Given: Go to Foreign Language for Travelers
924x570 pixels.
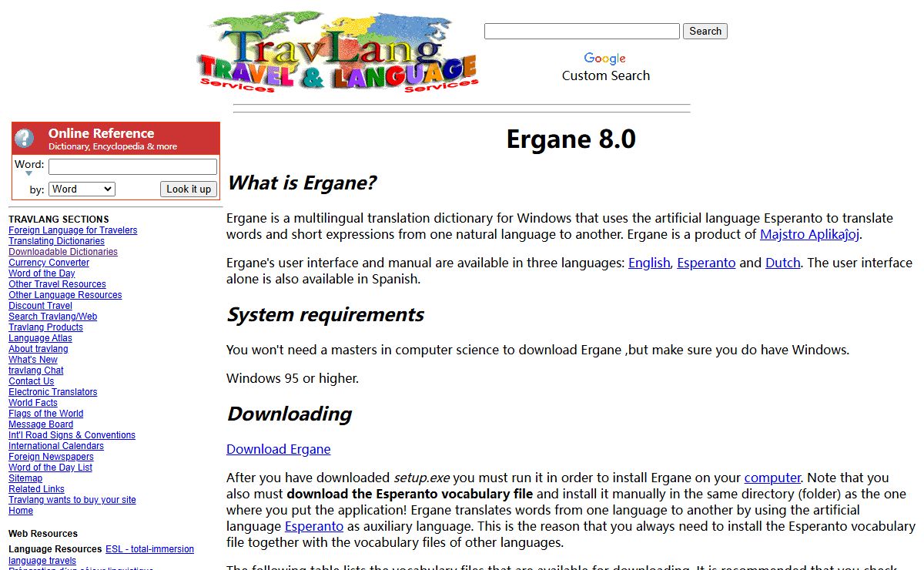Looking at the screenshot, I should (x=73, y=230).
